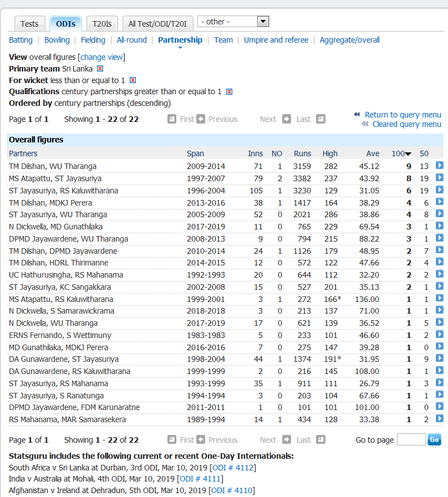Screen dimensions: 448x497
Task: Open details arrow for DPMD Jayawardene, WU Tharanga row
Action: coord(440,238)
